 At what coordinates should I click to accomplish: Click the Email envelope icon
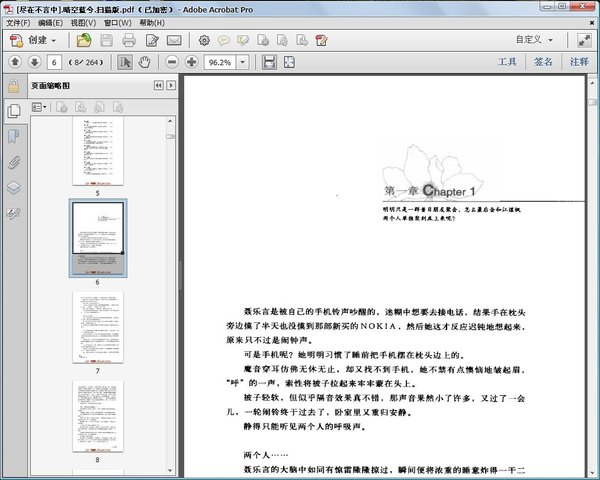click(173, 41)
